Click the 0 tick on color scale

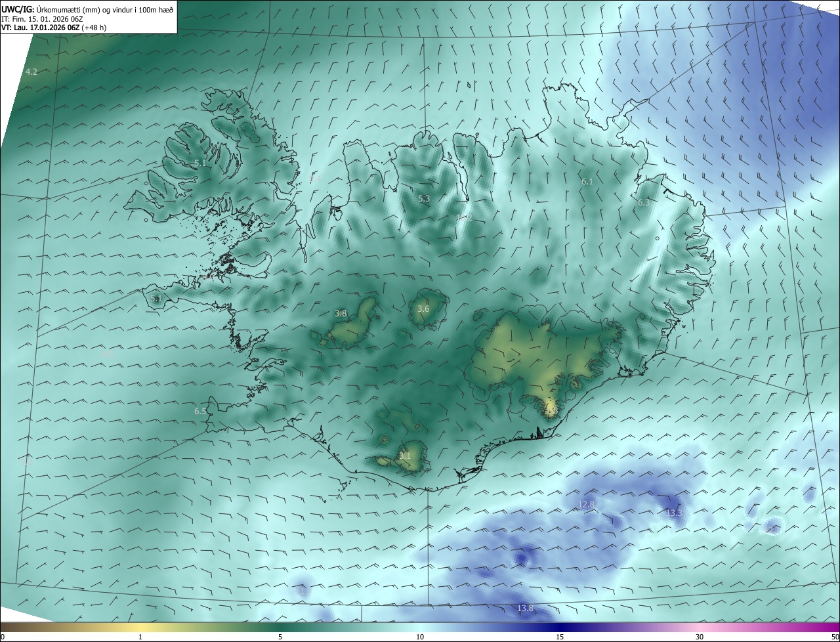pos(3,637)
